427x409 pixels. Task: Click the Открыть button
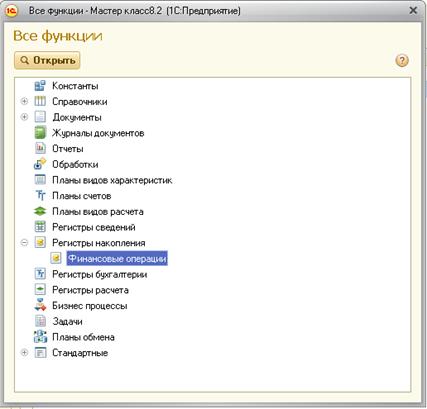pos(47,60)
